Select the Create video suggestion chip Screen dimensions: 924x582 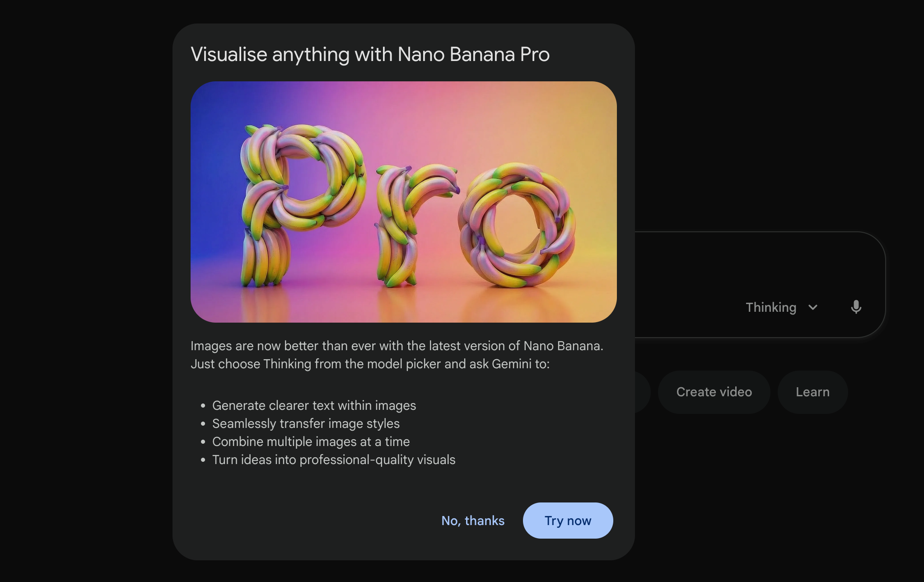(714, 392)
